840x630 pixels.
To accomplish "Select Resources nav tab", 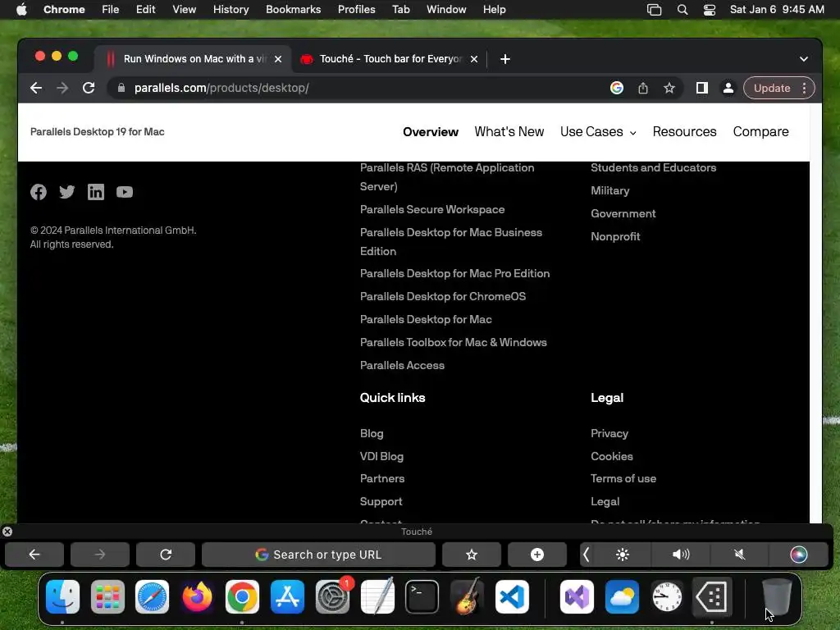I will point(684,132).
